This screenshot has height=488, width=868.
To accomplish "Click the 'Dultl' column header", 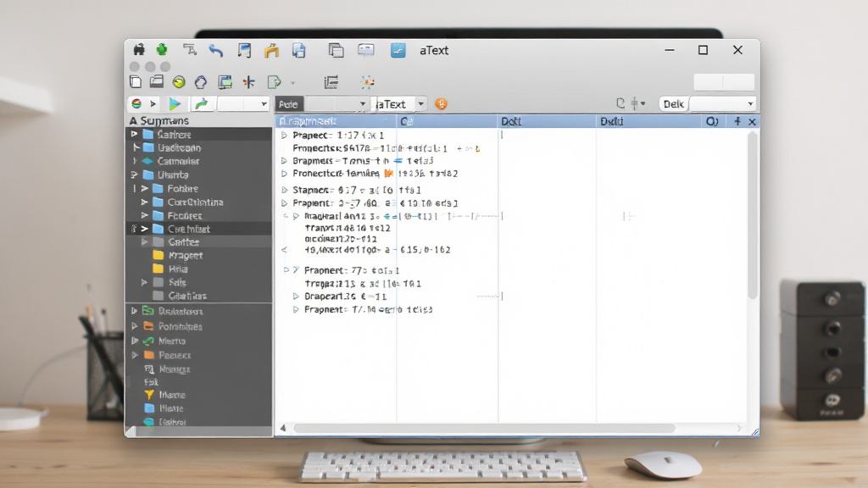I will pyautogui.click(x=612, y=122).
